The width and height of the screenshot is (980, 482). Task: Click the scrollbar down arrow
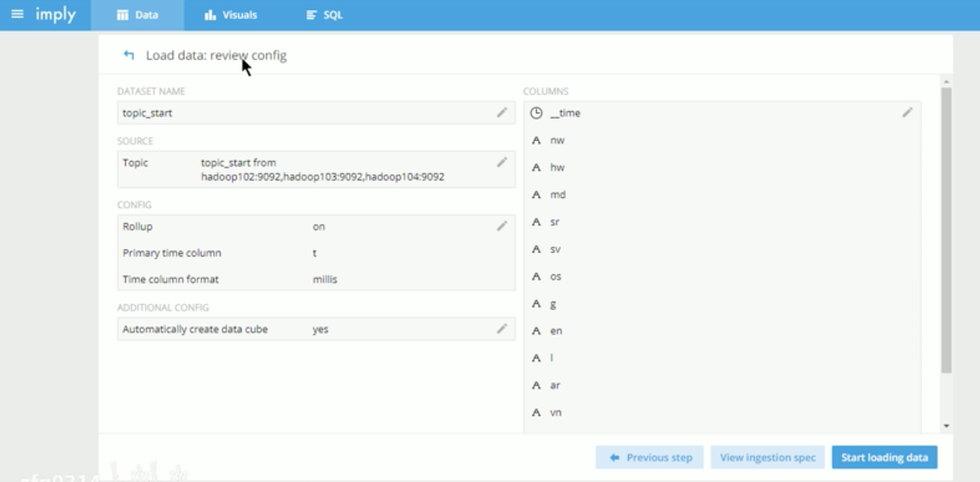click(x=946, y=426)
